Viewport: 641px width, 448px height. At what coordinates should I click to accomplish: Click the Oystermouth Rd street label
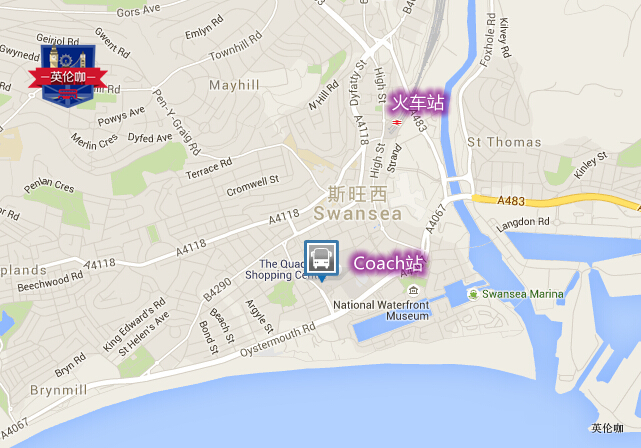(x=278, y=339)
